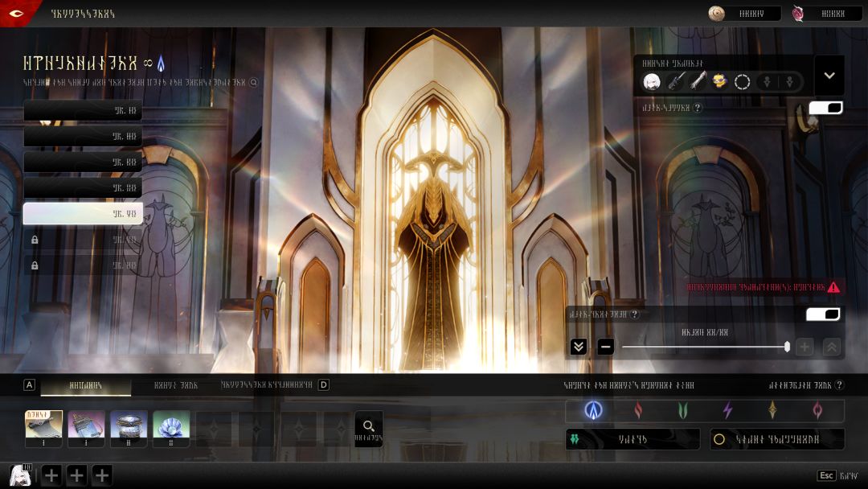Click the red warning triangle icon
Viewport: 868px width, 489px height.
pyautogui.click(x=833, y=287)
